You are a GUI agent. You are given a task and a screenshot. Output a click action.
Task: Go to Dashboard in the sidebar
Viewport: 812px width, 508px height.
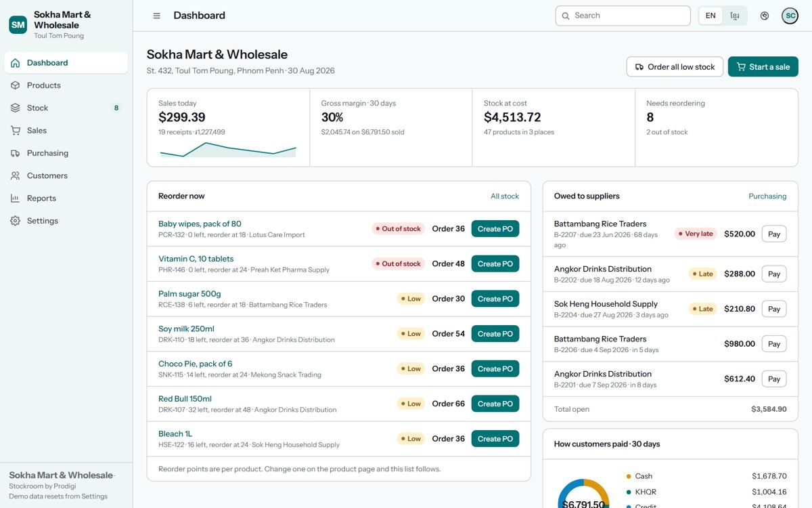coord(66,63)
